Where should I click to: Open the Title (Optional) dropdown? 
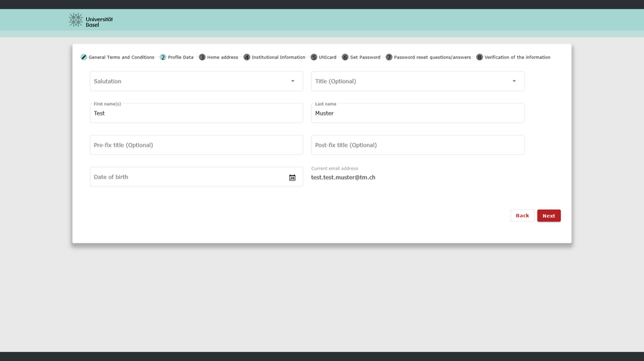tap(417, 81)
